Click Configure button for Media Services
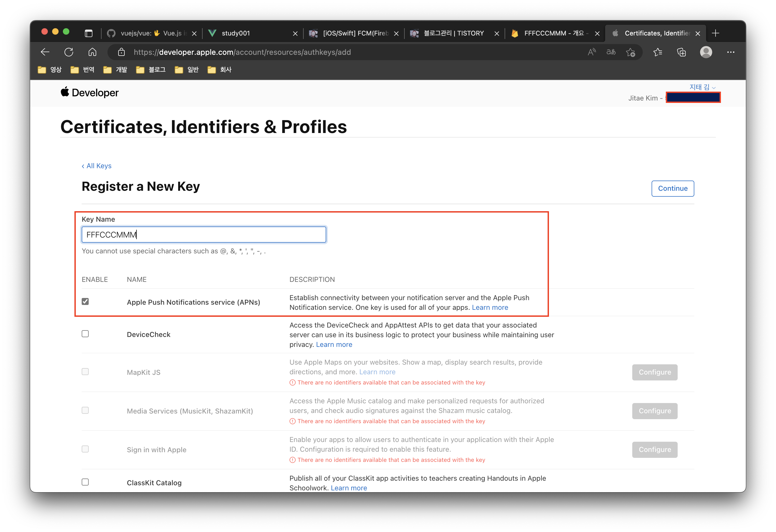 tap(655, 411)
